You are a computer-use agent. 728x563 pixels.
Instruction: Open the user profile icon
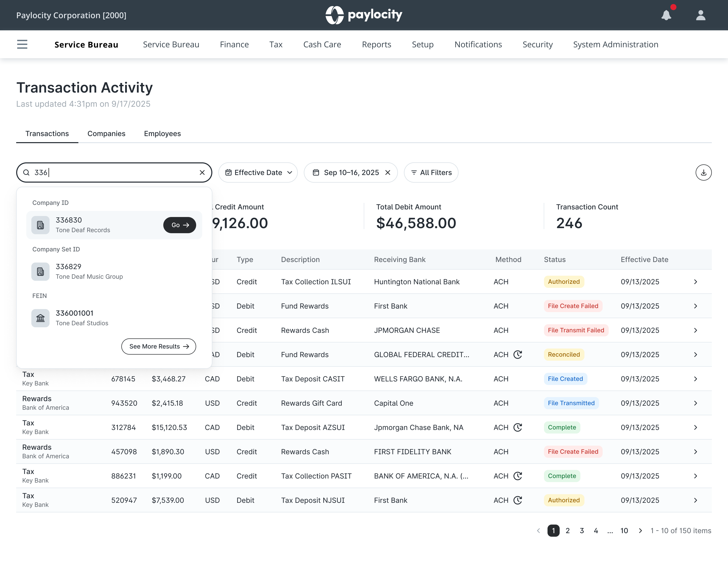pos(700,15)
